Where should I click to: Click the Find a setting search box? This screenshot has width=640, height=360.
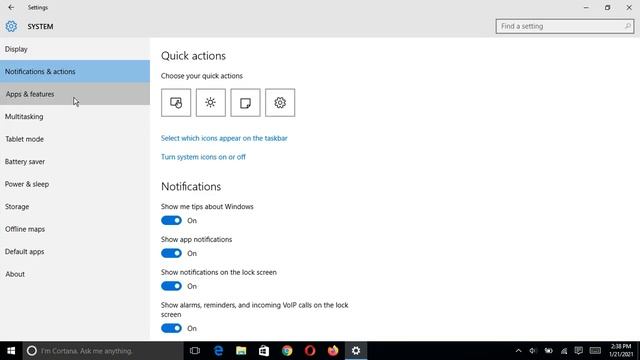pos(565,26)
